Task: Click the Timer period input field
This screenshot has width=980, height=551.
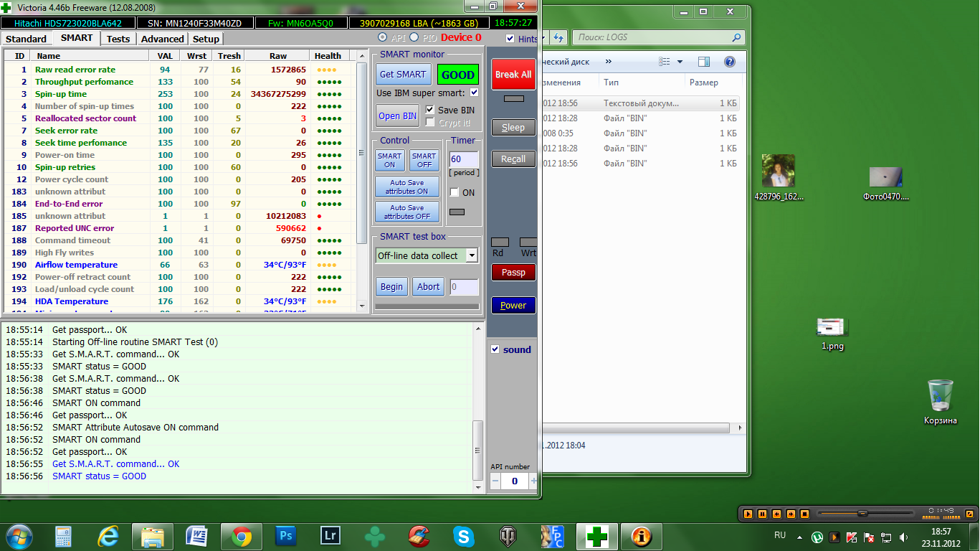Action: pyautogui.click(x=463, y=159)
